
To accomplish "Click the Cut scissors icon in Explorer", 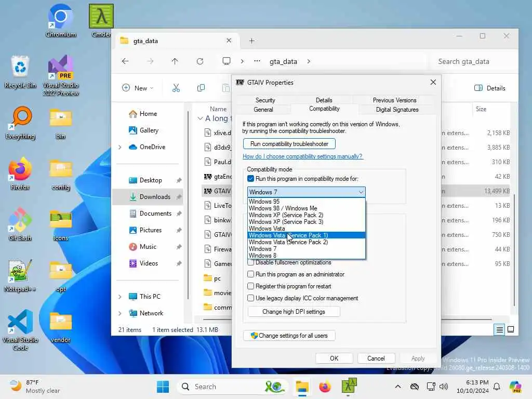I will pos(176,88).
